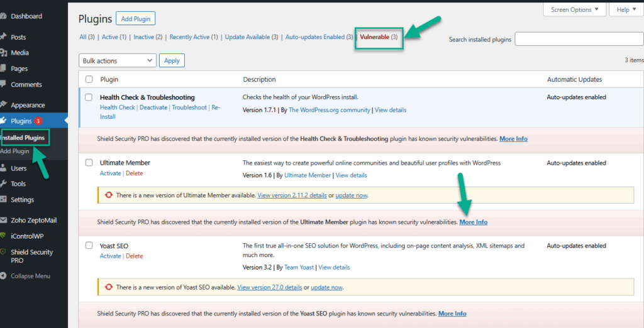The image size is (644, 328).
Task: Click the Pages icon in sidebar
Action: tap(3, 68)
